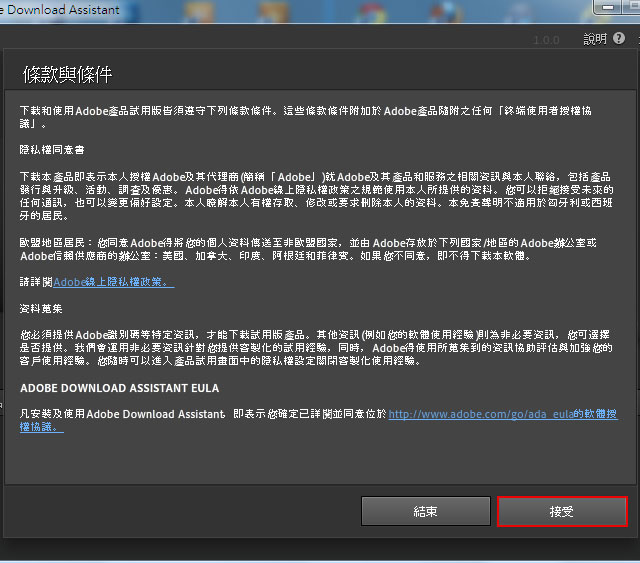This screenshot has height=563, width=640.
Task: Minimize the Download Assistant window
Action: [608, 7]
